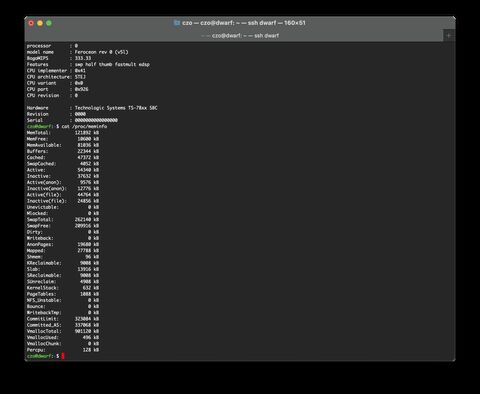480x394 pixels.
Task: Click the VmallocUsed line
Action: click(x=63, y=337)
